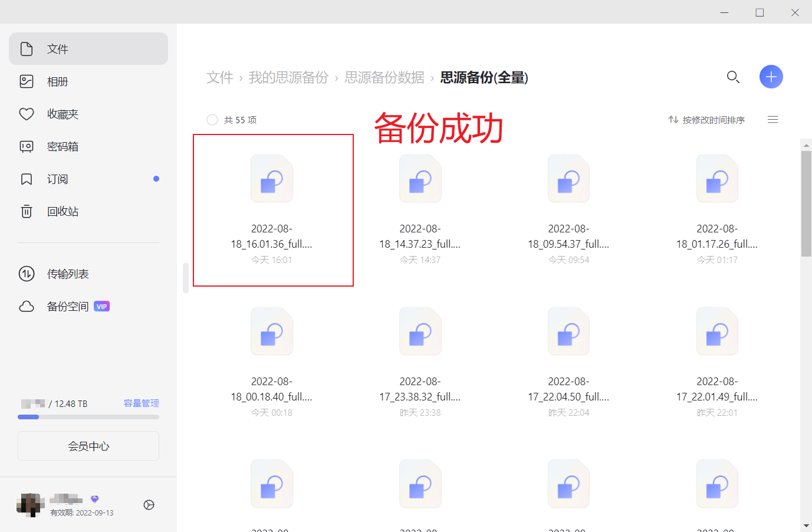The width and height of the screenshot is (812, 532).
Task: Navigate to 我的思源备份 breadcrumb
Action: (288, 77)
